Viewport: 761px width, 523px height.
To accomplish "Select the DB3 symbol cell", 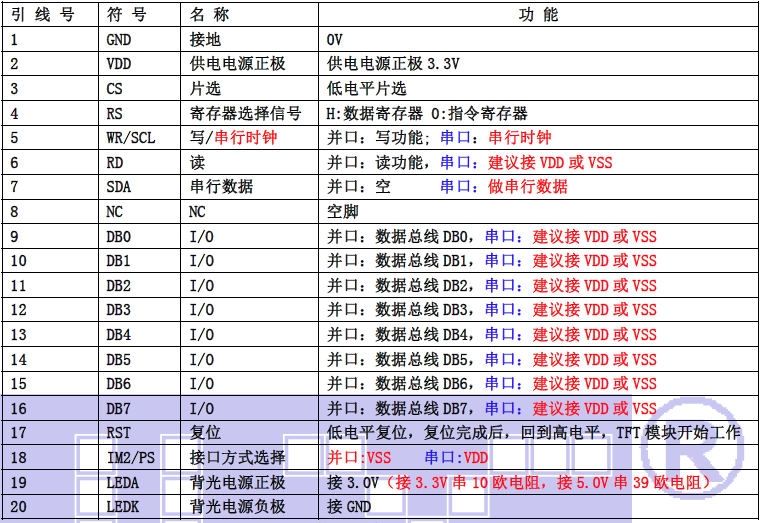I will pos(119,310).
